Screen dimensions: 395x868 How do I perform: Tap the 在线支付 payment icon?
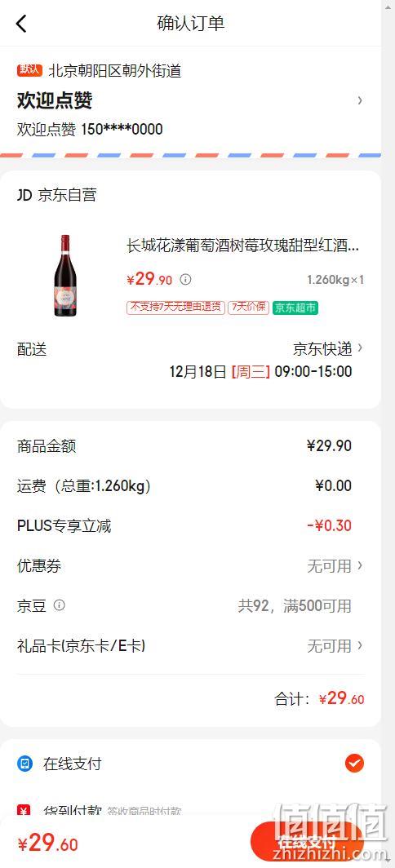coord(24,764)
